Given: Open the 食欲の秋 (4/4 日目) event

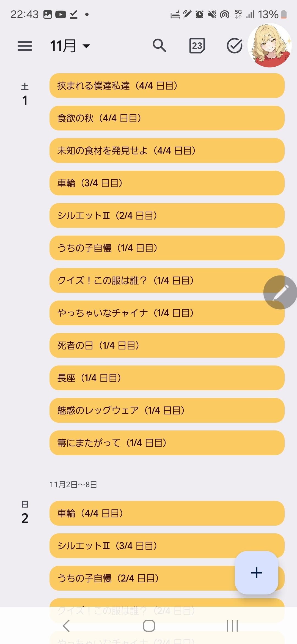Looking at the screenshot, I should [167, 118].
